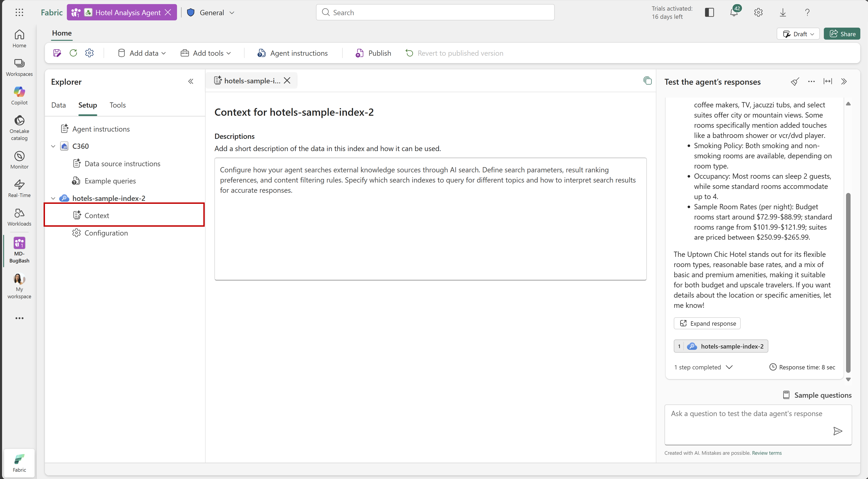The width and height of the screenshot is (868, 479).
Task: Click the test question input field
Action: 758,425
